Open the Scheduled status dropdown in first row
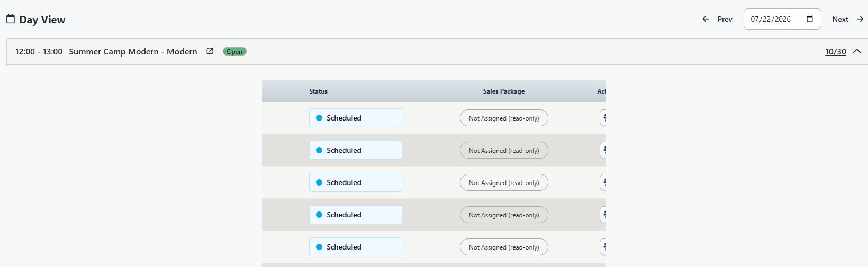Screen dimensions: 868x267 (356, 118)
